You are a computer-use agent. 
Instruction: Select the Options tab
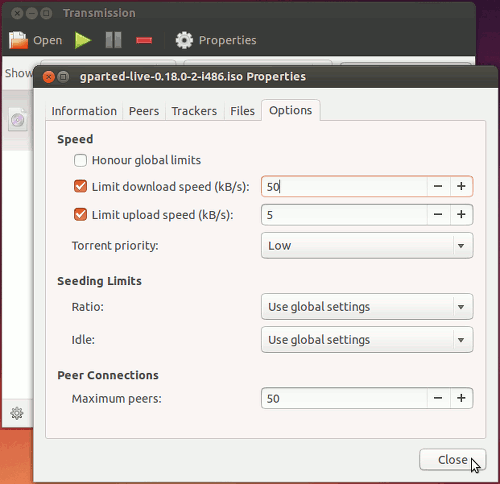tap(291, 110)
